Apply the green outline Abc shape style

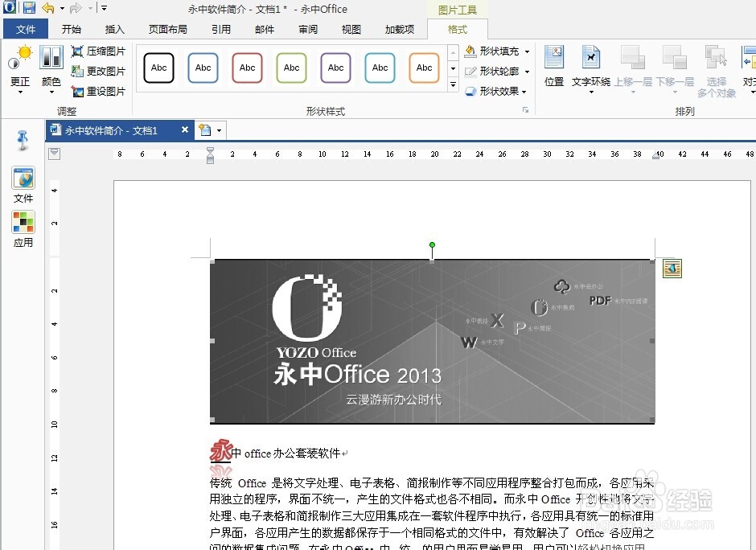click(x=291, y=68)
